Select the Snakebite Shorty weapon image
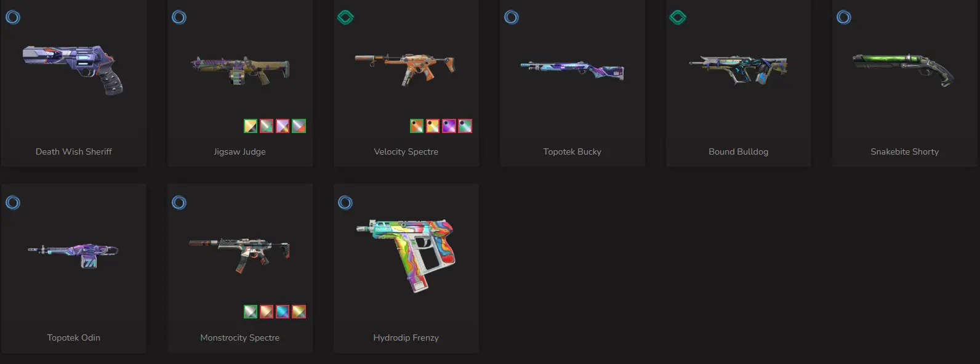 (904, 69)
